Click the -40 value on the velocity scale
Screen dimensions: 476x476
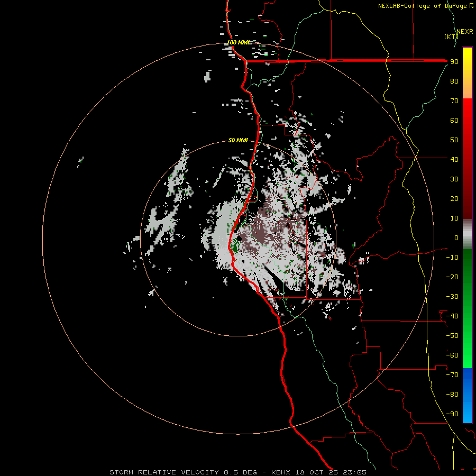452,316
